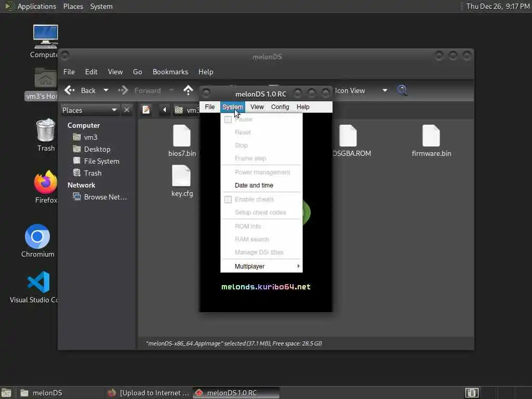Toggle the Enable cheats checkbox
Image resolution: width=532 pixels, height=399 pixels.
tap(228, 199)
